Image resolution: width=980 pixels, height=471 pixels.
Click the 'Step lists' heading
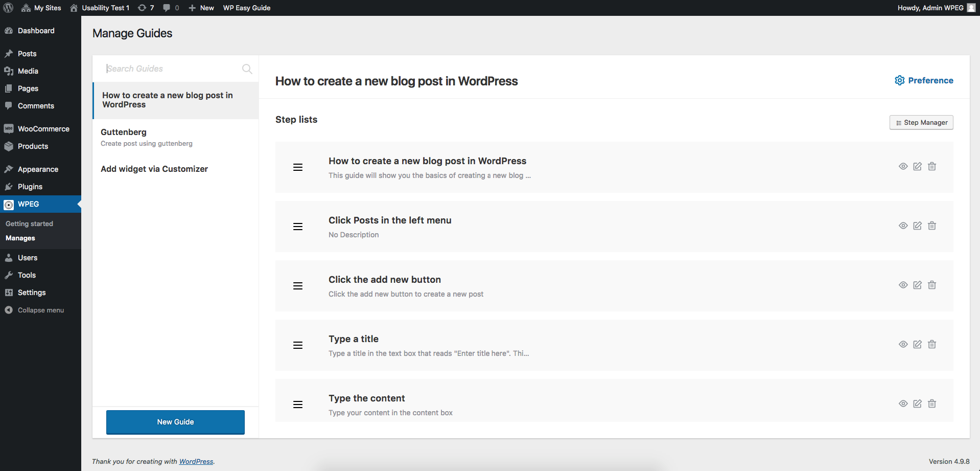click(x=296, y=120)
